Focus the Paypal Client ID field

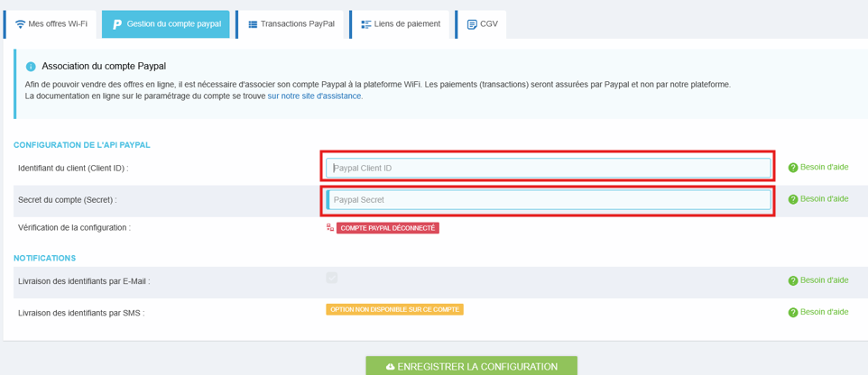[548, 168]
